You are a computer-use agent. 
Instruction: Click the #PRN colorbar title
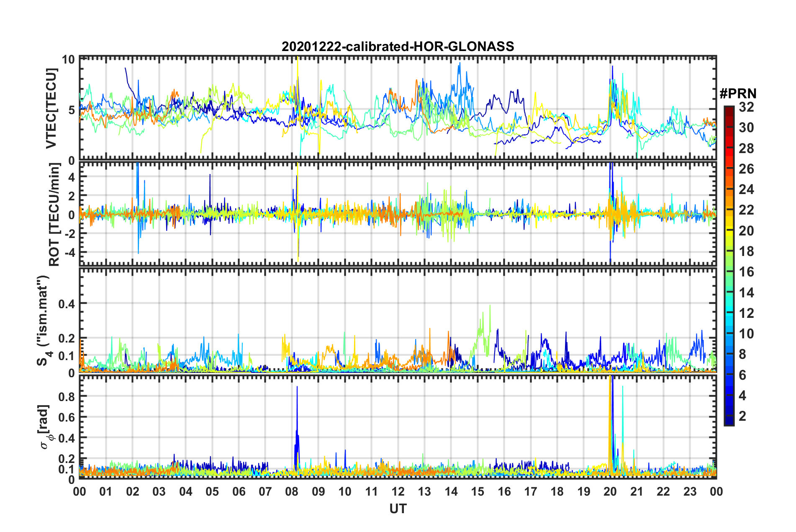738,94
